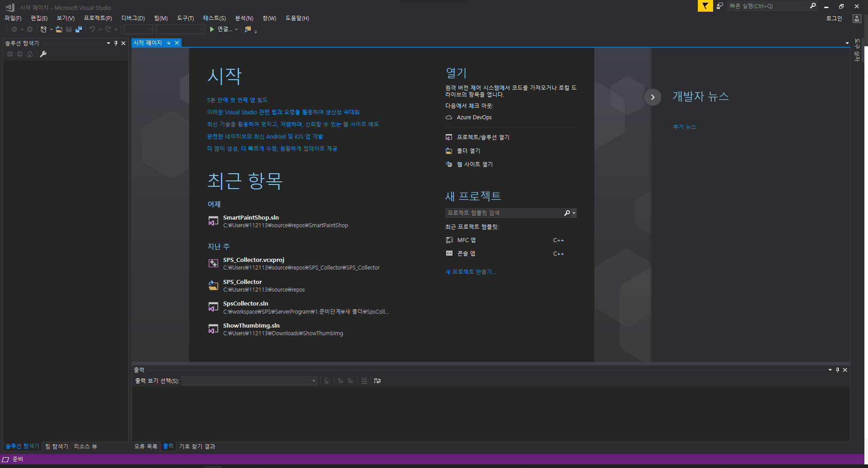Screen dimensions: 868x468
Task: Expand the 개발자 뉴스 chevron arrow
Action: point(653,97)
